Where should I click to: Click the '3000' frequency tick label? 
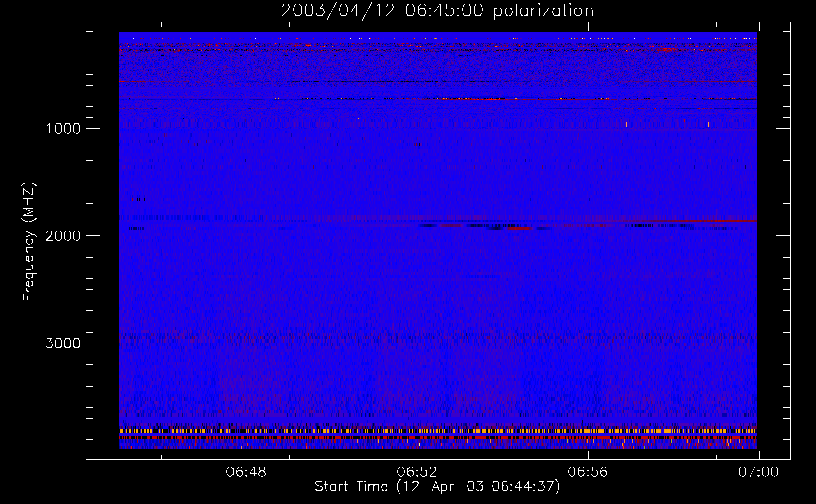(x=63, y=343)
